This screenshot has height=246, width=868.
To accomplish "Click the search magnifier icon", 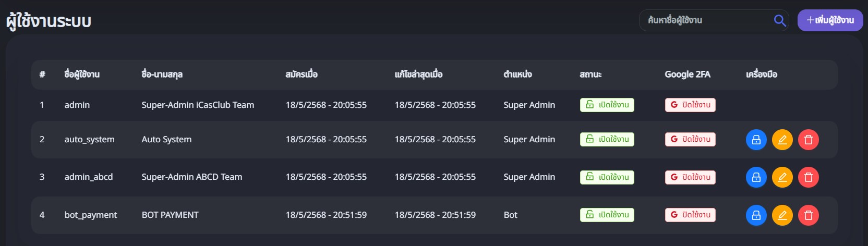I will coord(780,20).
